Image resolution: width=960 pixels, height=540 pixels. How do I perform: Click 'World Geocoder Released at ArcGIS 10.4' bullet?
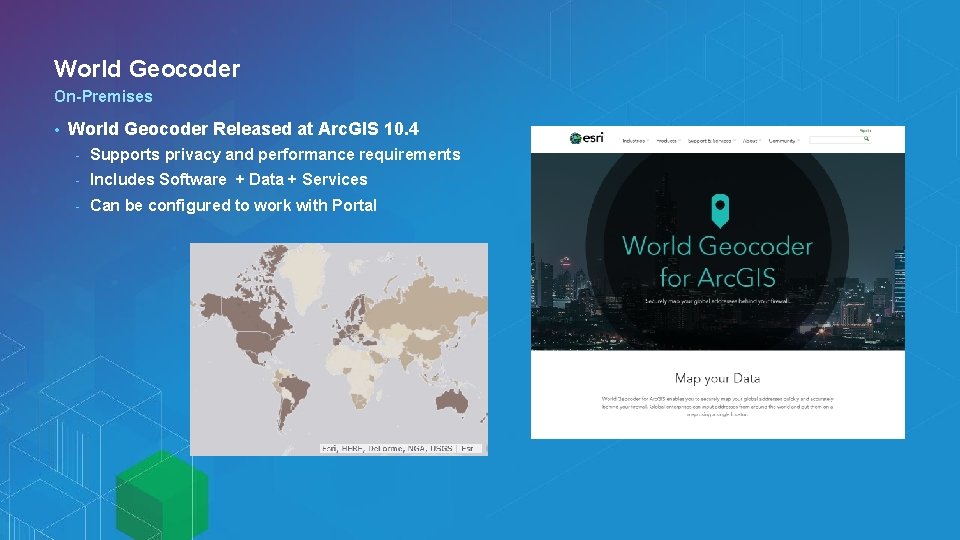(x=243, y=129)
